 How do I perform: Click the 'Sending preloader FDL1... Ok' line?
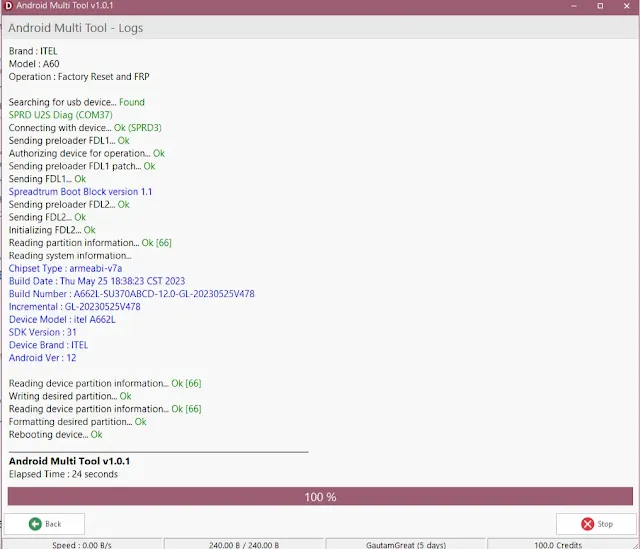(69, 140)
